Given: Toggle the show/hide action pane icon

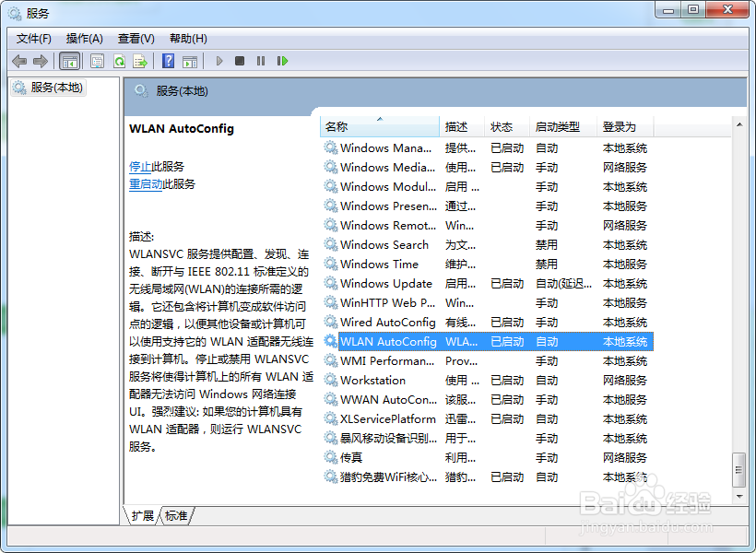Looking at the screenshot, I should (x=190, y=61).
